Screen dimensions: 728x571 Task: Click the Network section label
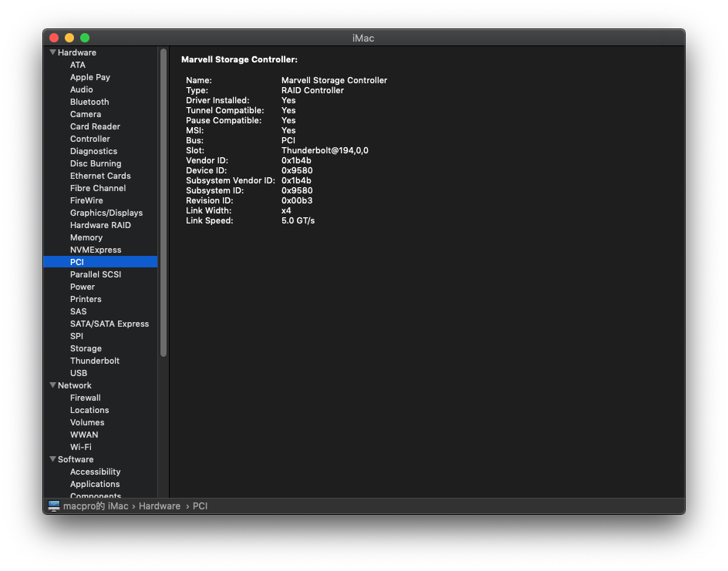75,385
